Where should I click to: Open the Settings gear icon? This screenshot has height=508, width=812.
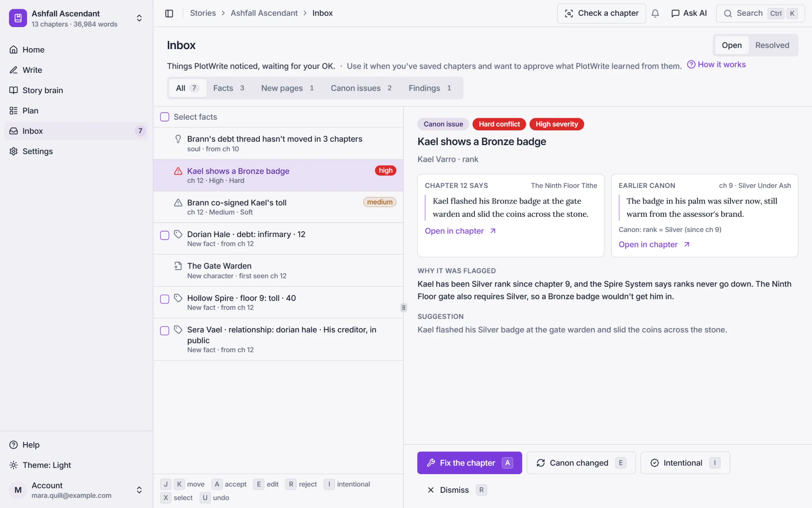[x=14, y=151]
